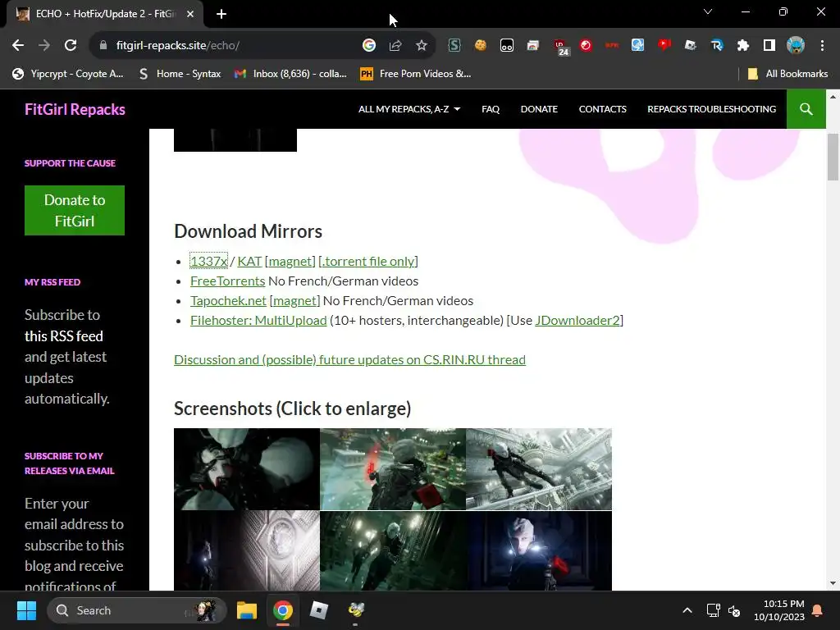Screen dimensions: 840x630
Task: Enlarge the bottom right white-haired character screenshot
Action: (539, 551)
